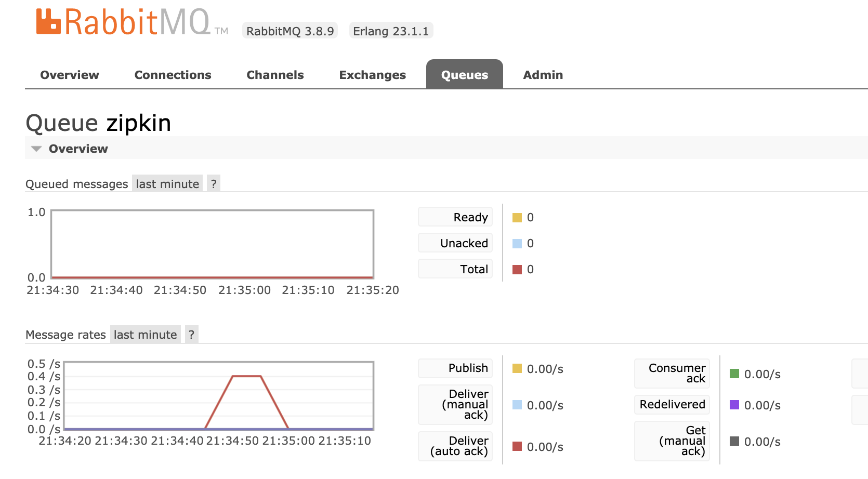Screen dimensions: 868x479
Task: Change Queued messages 'last minute' range
Action: click(167, 184)
